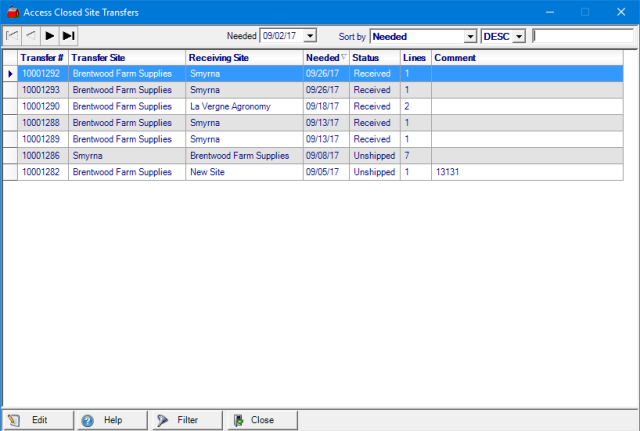The image size is (640, 431).
Task: Sort by Transfer # column header
Action: pyautogui.click(x=42, y=58)
